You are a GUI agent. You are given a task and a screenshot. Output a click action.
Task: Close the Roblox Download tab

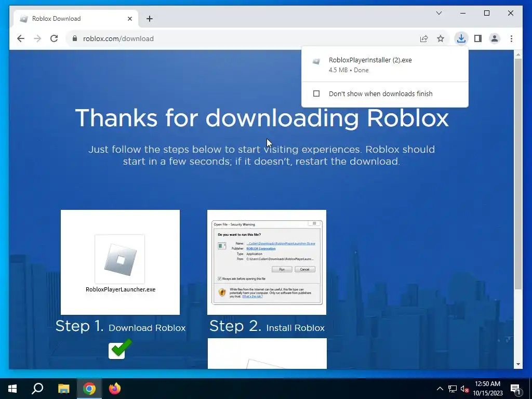coord(129,19)
